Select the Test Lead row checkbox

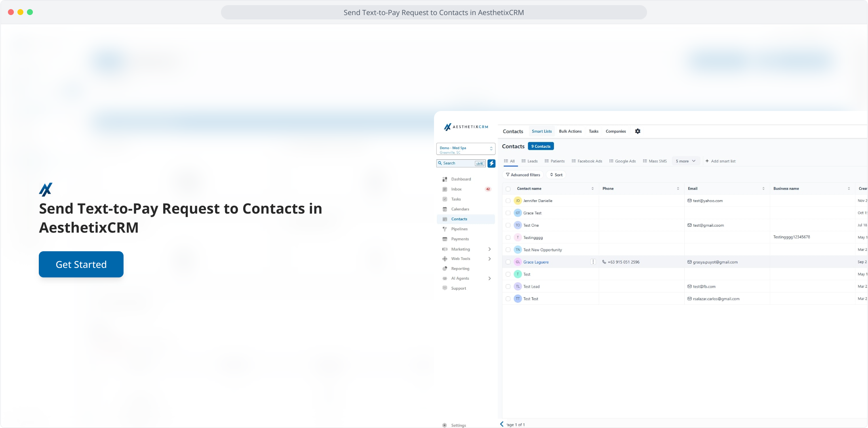coord(508,287)
